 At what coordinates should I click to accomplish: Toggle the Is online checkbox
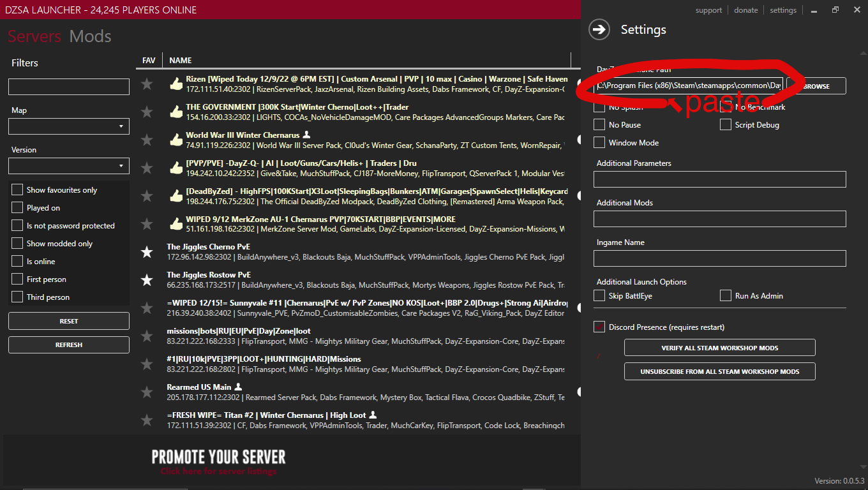[x=17, y=261]
